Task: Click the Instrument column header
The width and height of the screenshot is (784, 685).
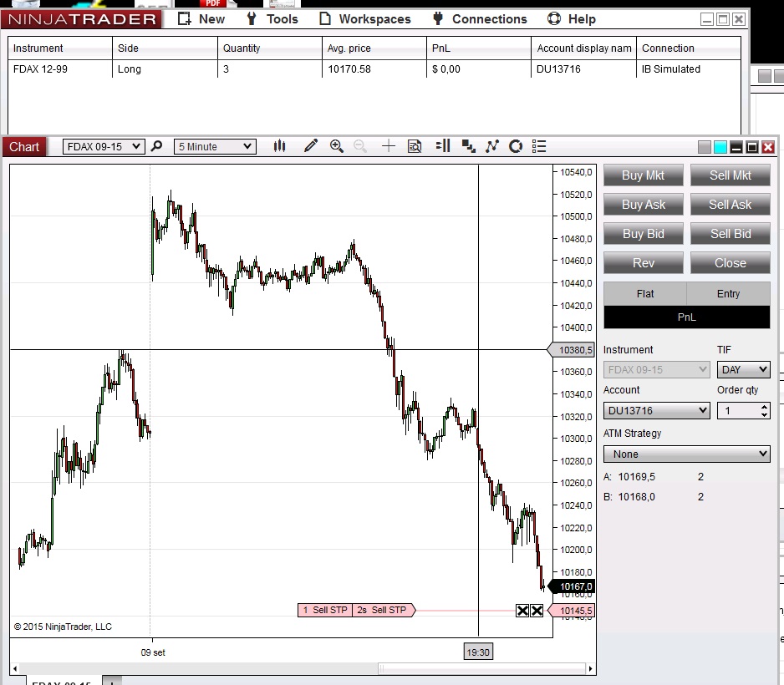Action: click(60, 48)
